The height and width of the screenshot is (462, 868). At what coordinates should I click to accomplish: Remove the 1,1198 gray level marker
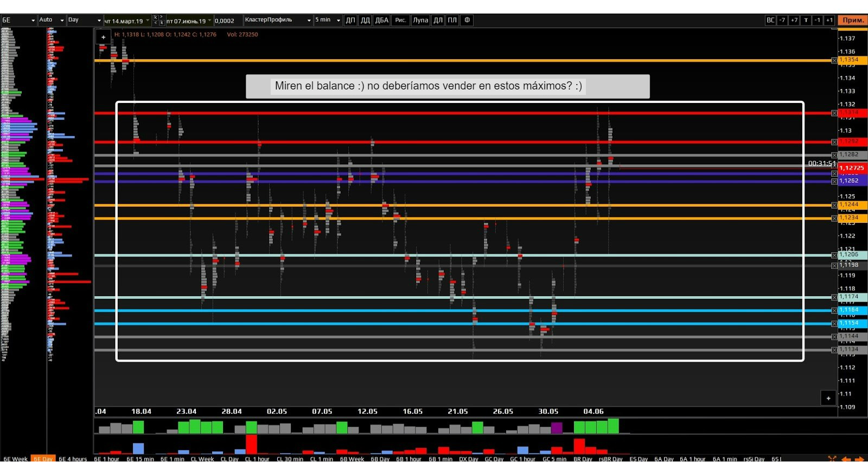(834, 266)
